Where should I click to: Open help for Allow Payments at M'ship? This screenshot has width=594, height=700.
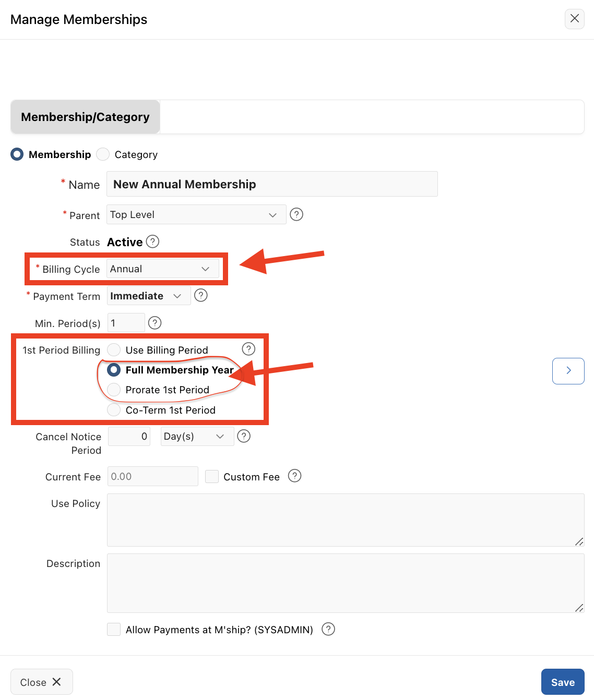(328, 629)
